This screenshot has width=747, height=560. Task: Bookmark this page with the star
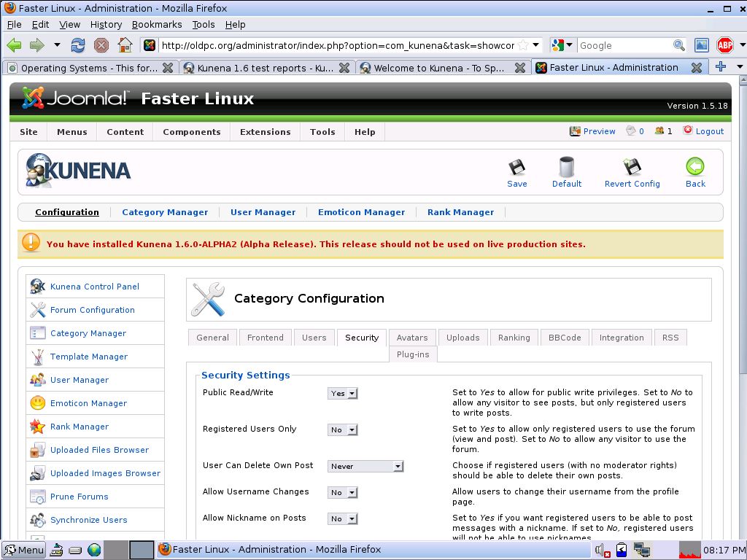tap(523, 45)
